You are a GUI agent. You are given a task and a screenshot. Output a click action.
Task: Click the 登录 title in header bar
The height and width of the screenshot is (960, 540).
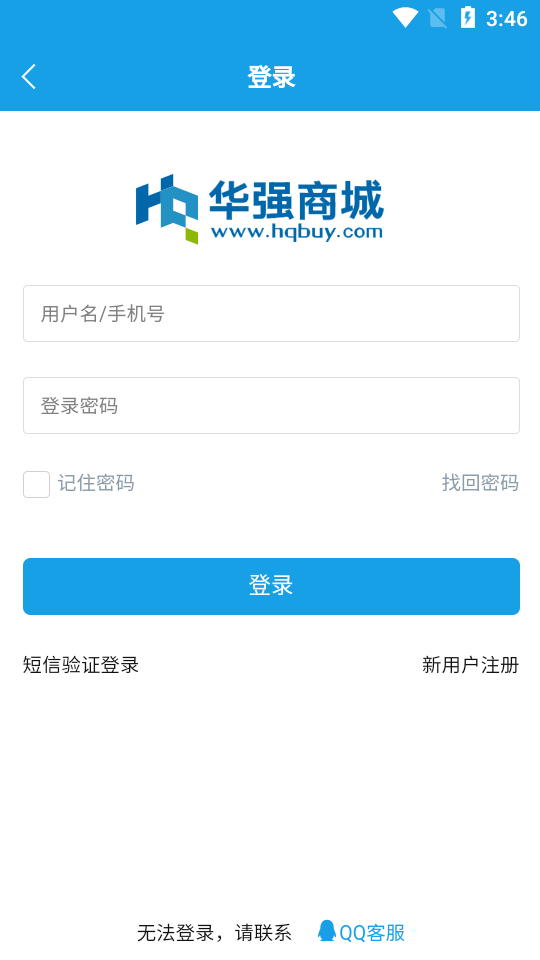pyautogui.click(x=271, y=78)
